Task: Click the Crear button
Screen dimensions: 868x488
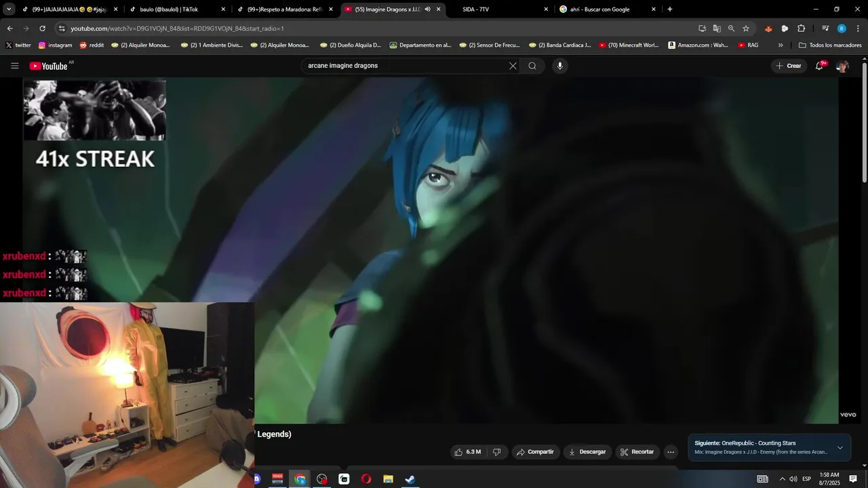Action: pyautogui.click(x=789, y=66)
